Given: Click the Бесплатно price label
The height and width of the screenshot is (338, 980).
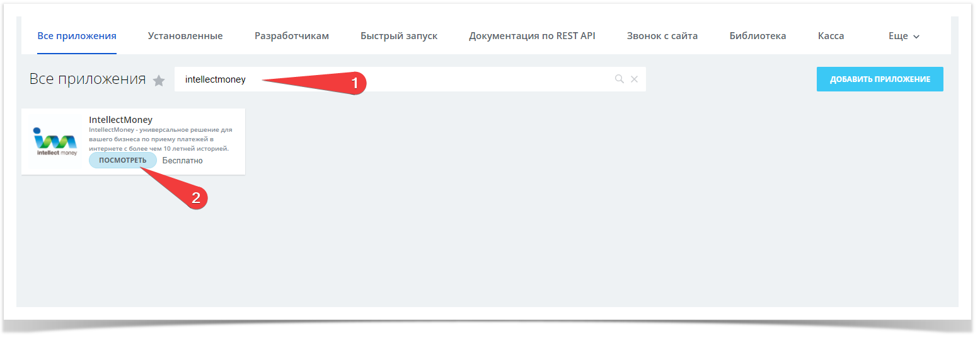Looking at the screenshot, I should point(183,161).
